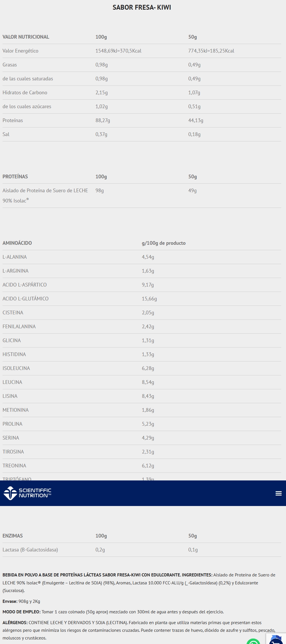
Task: Select the VALOR NUTRICIONAL table header
Action: [x=26, y=37]
